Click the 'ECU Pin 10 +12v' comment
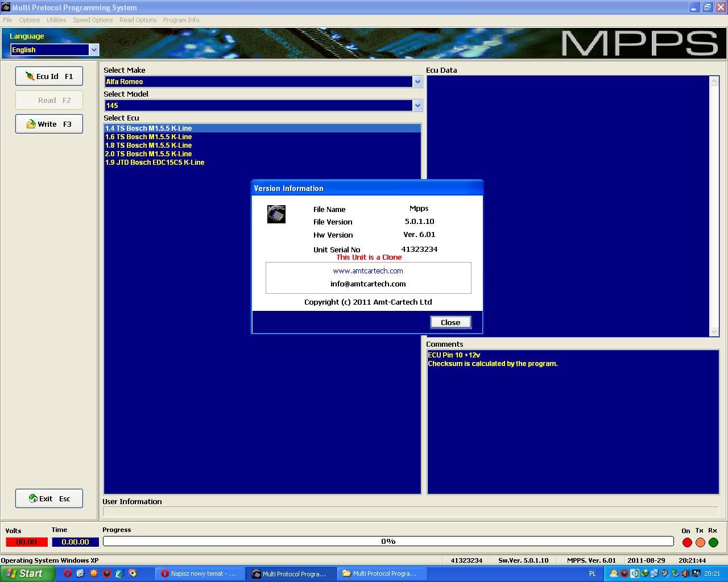The width and height of the screenshot is (728, 582). tap(454, 355)
